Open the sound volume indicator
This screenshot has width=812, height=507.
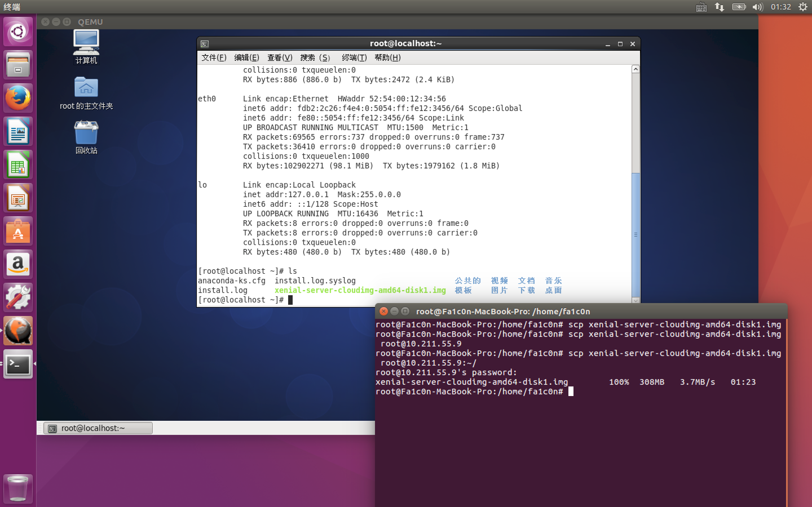coord(757,7)
